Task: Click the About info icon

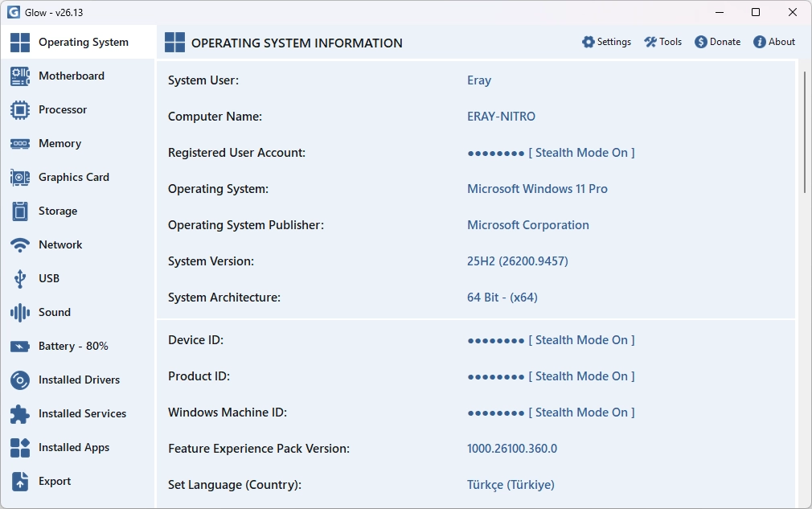Action: tap(759, 42)
